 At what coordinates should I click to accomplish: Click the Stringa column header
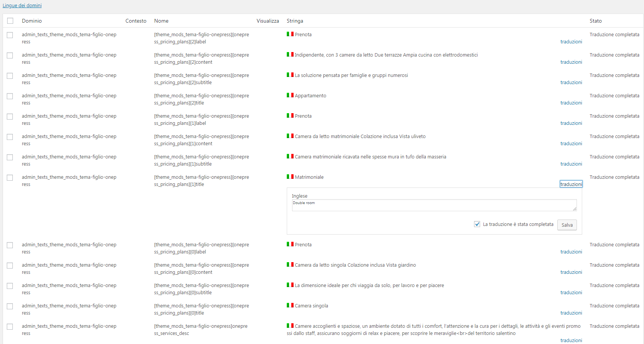pyautogui.click(x=295, y=21)
